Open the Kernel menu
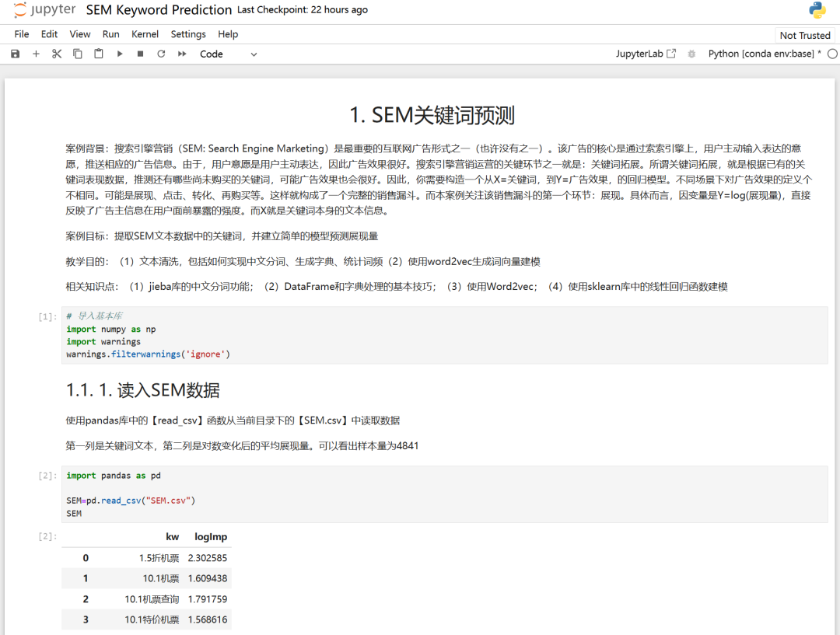The height and width of the screenshot is (635, 840). (x=145, y=34)
